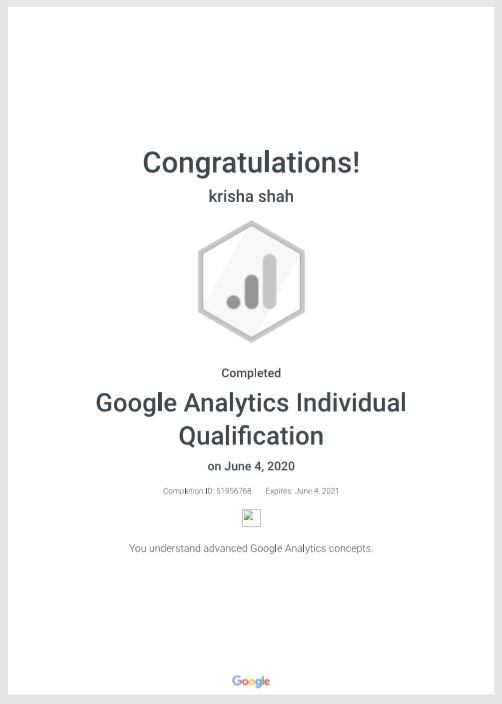Click the Completed label
This screenshot has width=502, height=704.
coord(251,373)
